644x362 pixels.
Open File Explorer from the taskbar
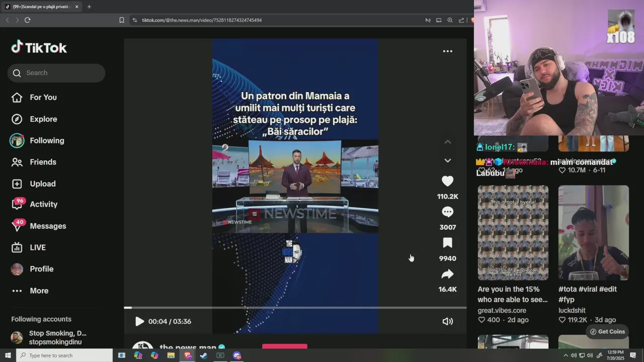[x=171, y=355]
